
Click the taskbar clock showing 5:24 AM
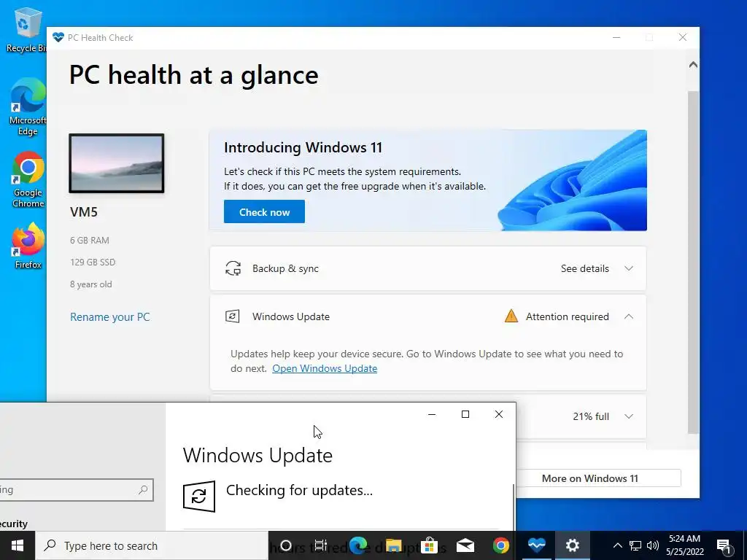point(684,545)
